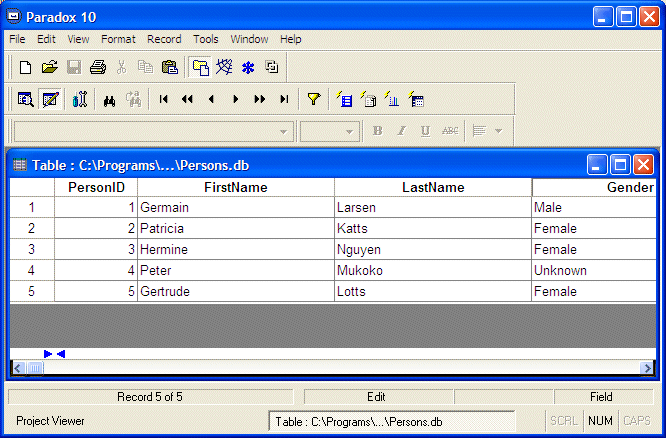
Task: Move to the previous record
Action: click(x=211, y=99)
